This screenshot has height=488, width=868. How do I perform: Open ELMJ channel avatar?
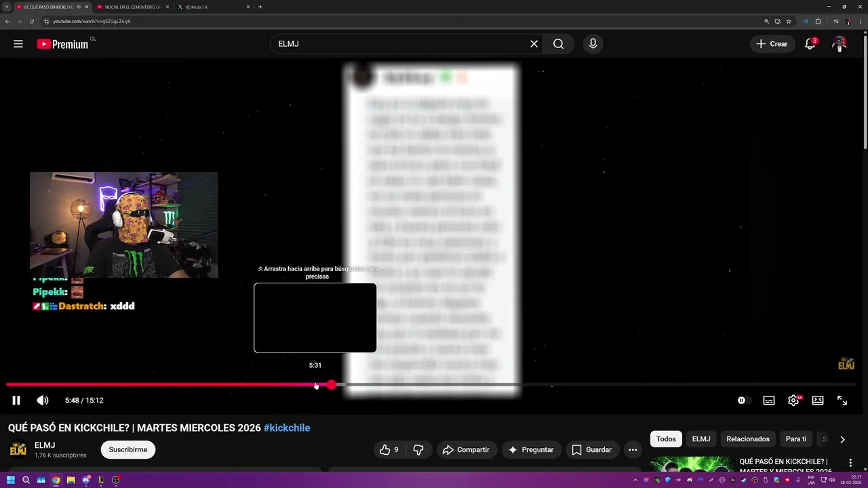point(18,449)
